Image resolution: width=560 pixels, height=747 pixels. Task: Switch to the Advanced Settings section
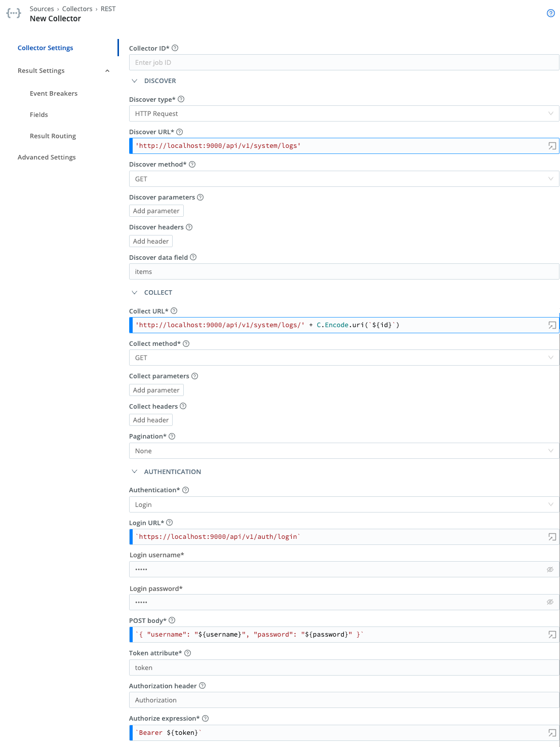point(47,157)
